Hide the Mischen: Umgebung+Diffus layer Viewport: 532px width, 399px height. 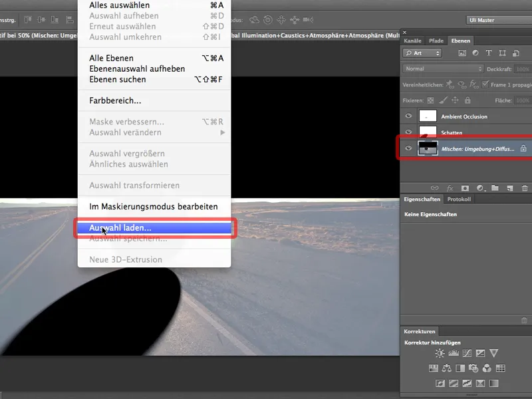pyautogui.click(x=408, y=148)
